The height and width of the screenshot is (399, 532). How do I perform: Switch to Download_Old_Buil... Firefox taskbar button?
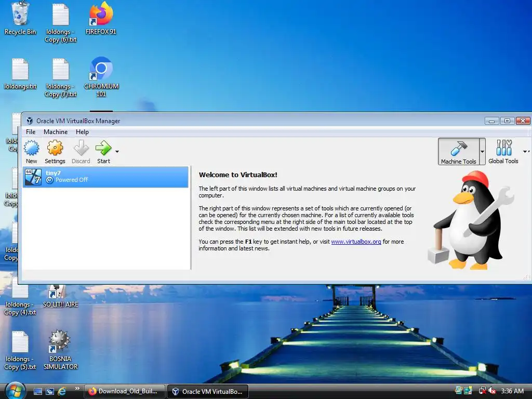[x=125, y=391]
